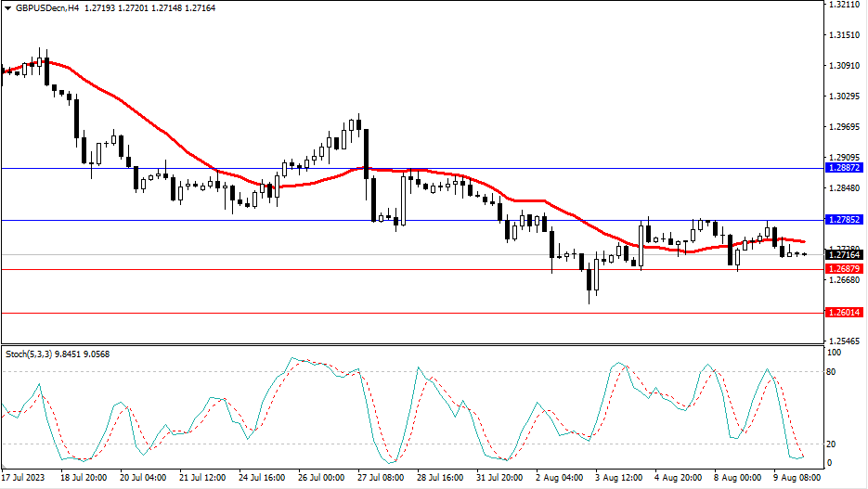Click the 100 level on stochastic scale
This screenshot has height=489, width=868.
click(x=835, y=354)
